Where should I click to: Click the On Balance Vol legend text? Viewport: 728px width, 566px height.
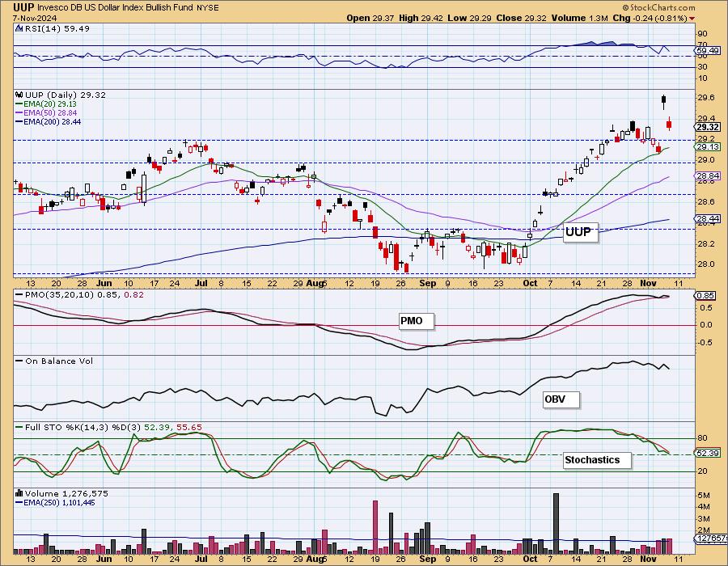tap(59, 361)
